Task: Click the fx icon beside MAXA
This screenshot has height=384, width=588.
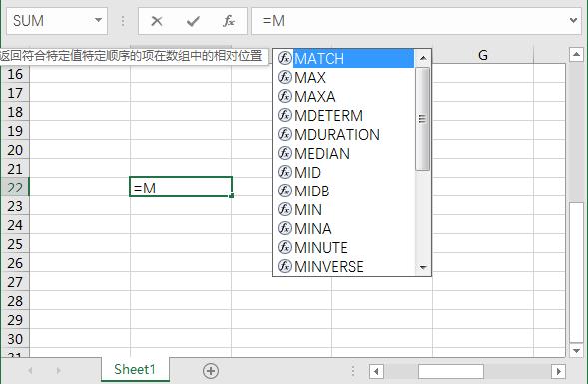Action: (x=285, y=96)
